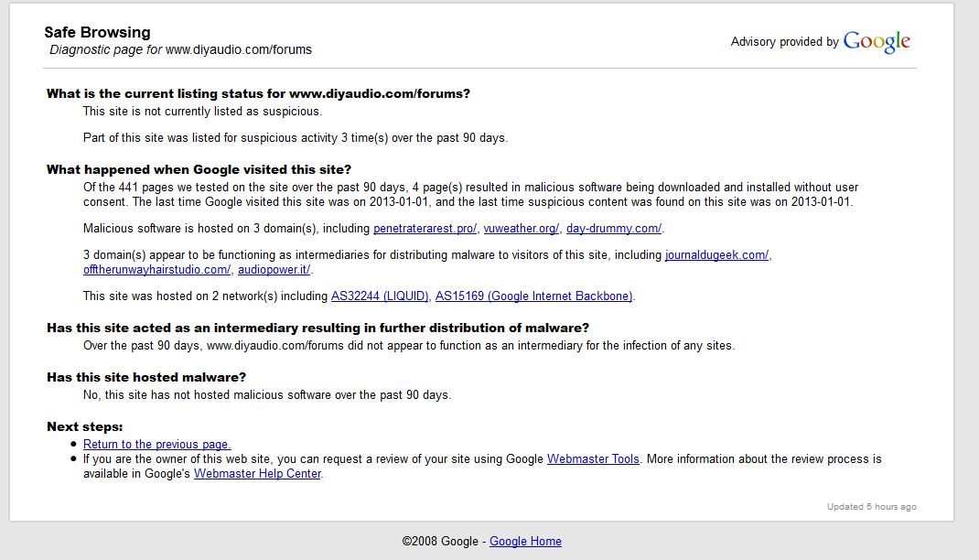The image size is (979, 560).
Task: Click heading 'Has this site acted as an intermediary'
Action: click(317, 328)
